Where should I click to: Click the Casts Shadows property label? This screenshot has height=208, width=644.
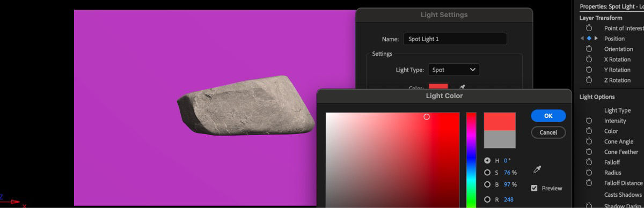(x=623, y=195)
